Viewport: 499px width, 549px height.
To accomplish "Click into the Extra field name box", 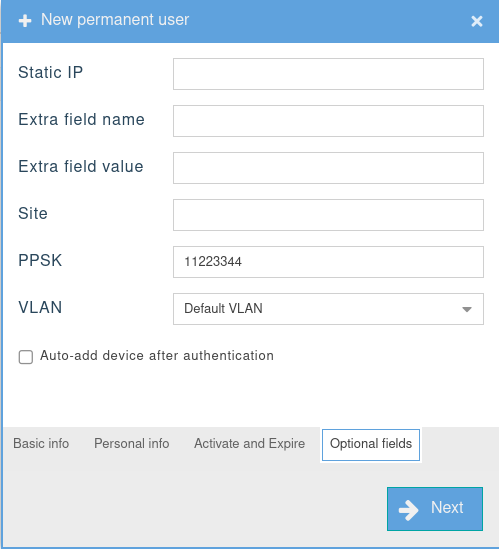I will [x=328, y=121].
